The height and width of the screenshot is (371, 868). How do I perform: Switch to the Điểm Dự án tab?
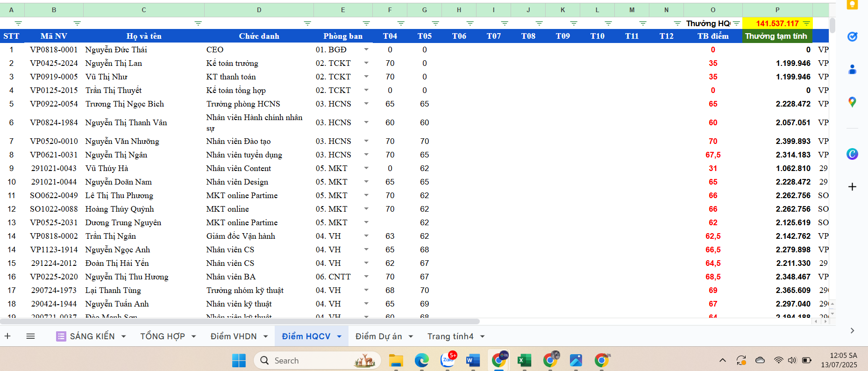[378, 336]
